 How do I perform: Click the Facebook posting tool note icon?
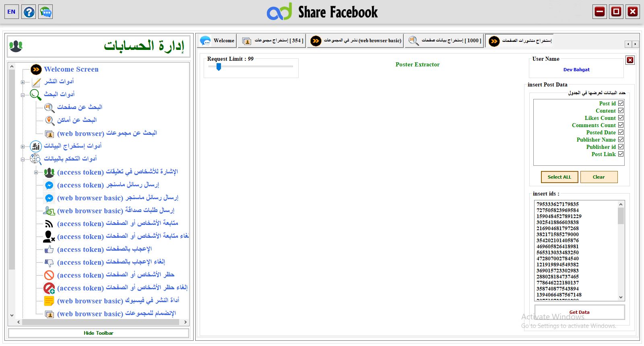49,301
